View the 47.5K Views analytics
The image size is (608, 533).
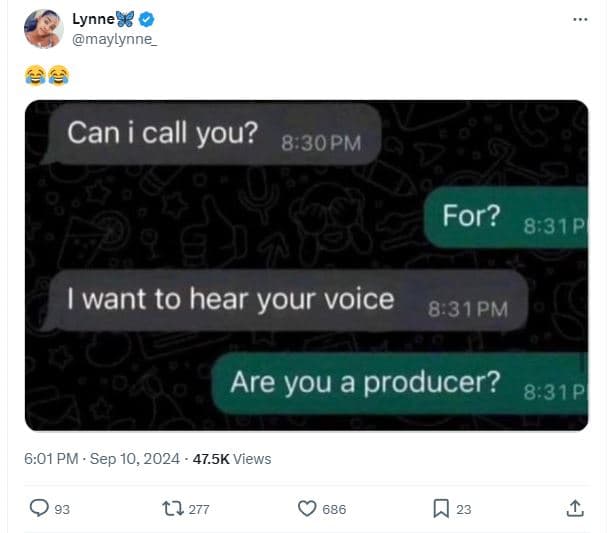(232, 459)
